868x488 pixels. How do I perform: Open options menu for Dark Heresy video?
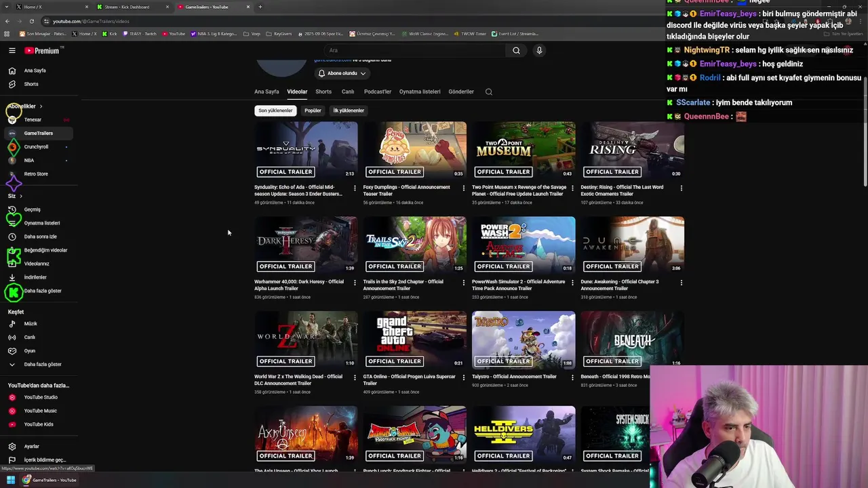pos(355,283)
